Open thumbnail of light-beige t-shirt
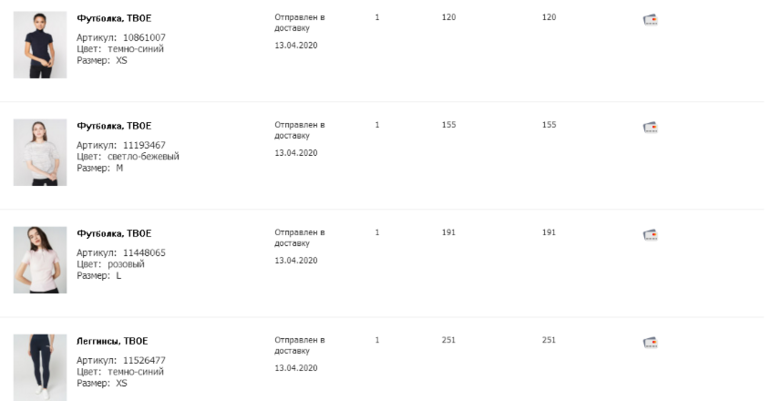This screenshot has width=770, height=401. tap(40, 152)
